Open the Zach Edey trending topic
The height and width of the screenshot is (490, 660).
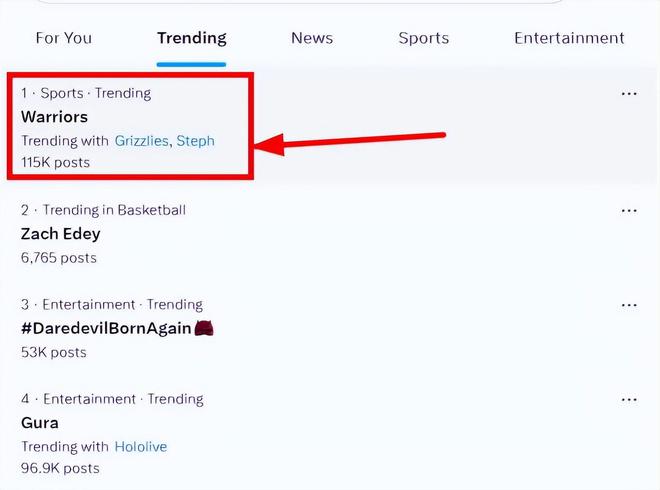60,234
